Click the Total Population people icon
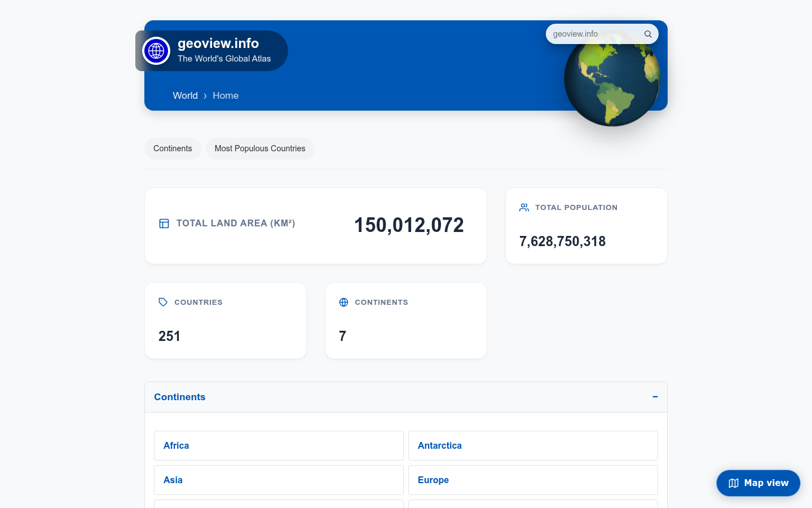This screenshot has height=508, width=812. pyautogui.click(x=524, y=208)
